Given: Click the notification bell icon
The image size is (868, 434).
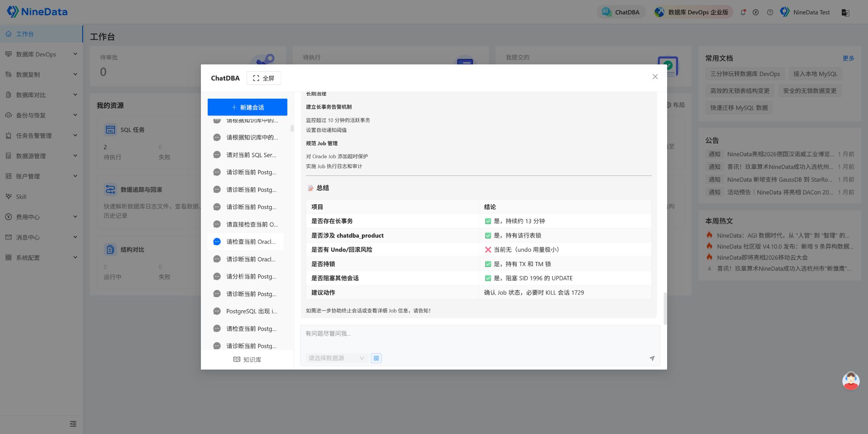Looking at the screenshot, I should pyautogui.click(x=743, y=12).
